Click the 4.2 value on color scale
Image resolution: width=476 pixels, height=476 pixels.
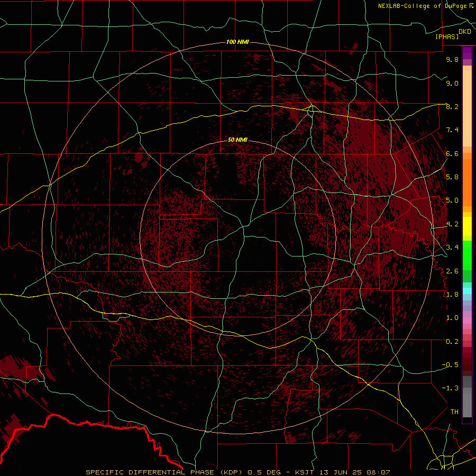(452, 224)
